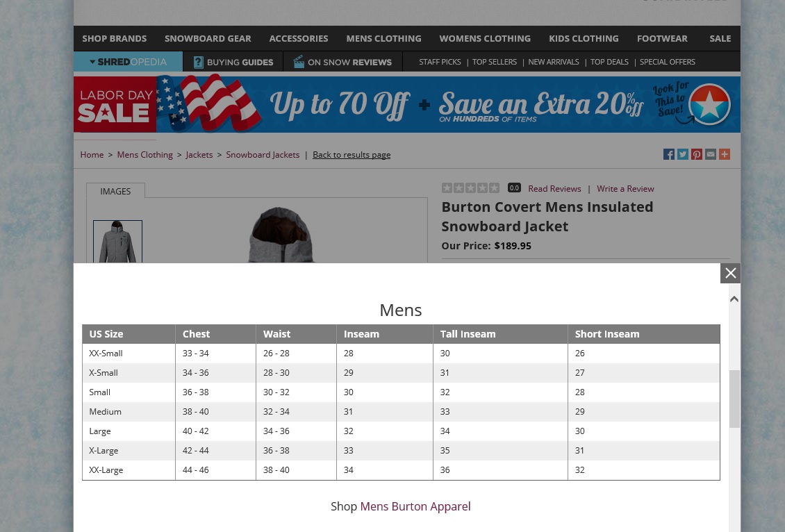The height and width of the screenshot is (532, 785).
Task: Click Mens Burton Apparel link
Action: point(415,506)
